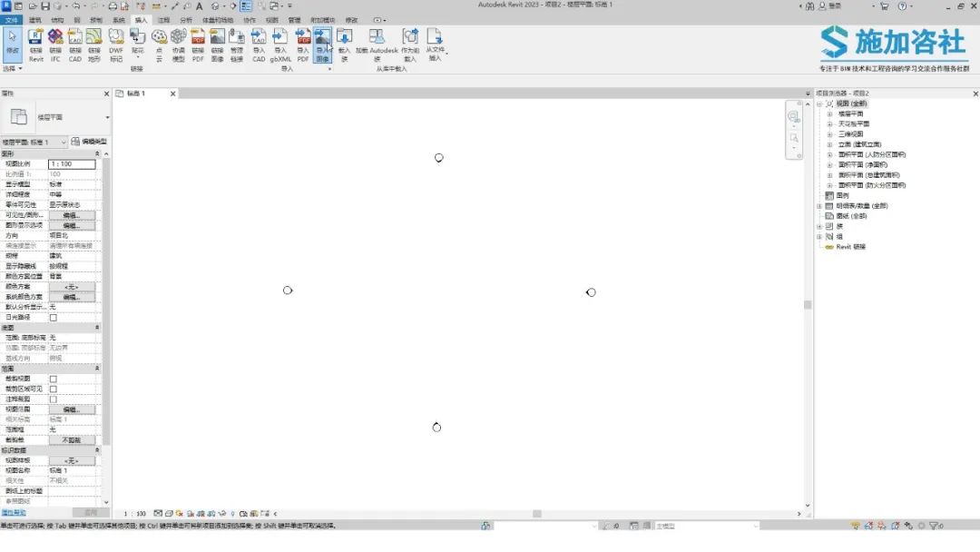Open the DWF markup (DWF 标记) tool
Viewport: 980px width, 552px height.
tap(116, 45)
